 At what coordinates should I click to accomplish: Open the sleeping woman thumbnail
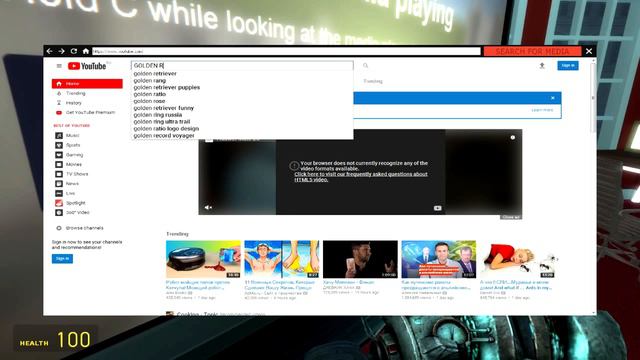(x=517, y=260)
